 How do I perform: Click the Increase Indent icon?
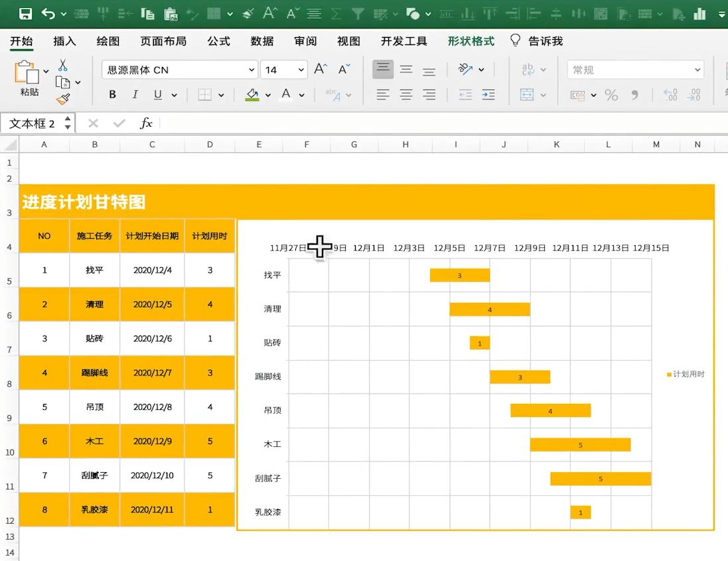[488, 95]
